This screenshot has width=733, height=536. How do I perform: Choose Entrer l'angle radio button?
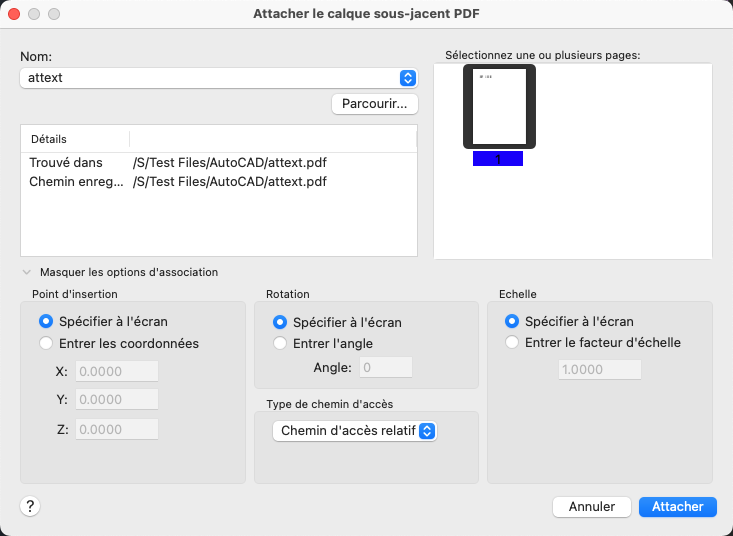tap(281, 344)
